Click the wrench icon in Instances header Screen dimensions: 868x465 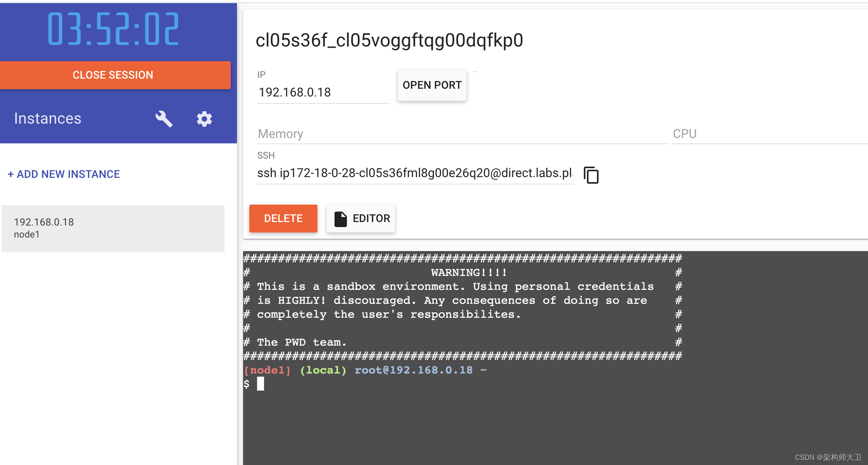click(x=164, y=119)
